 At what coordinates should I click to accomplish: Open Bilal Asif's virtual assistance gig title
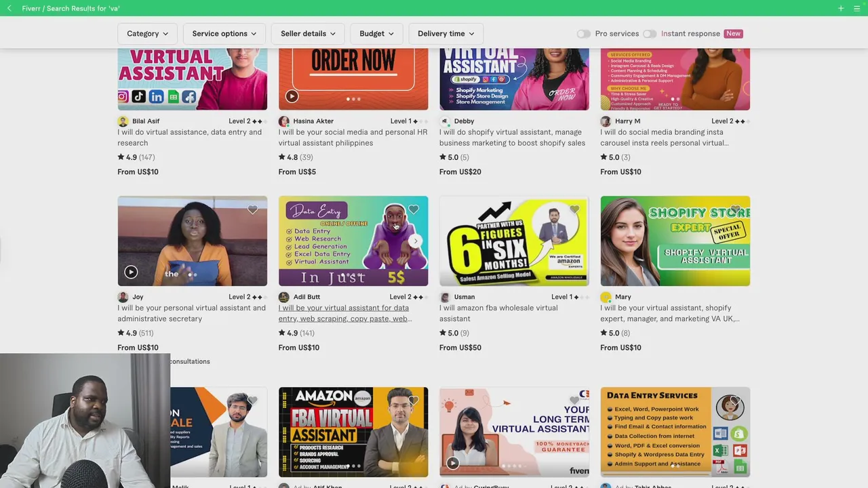189,138
